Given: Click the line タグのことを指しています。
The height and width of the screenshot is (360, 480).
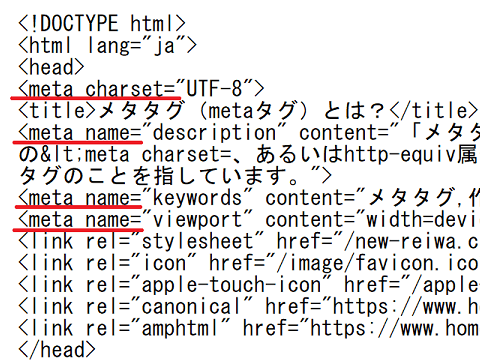Looking at the screenshot, I should tap(175, 176).
